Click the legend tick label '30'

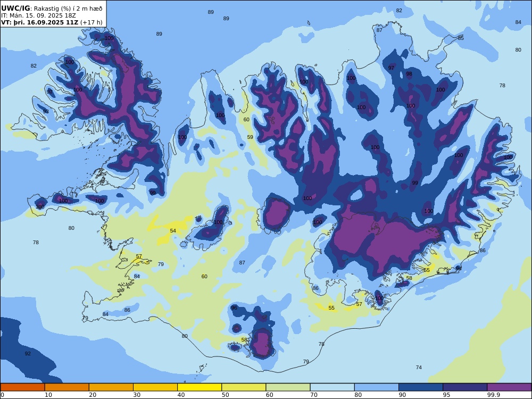click(137, 395)
